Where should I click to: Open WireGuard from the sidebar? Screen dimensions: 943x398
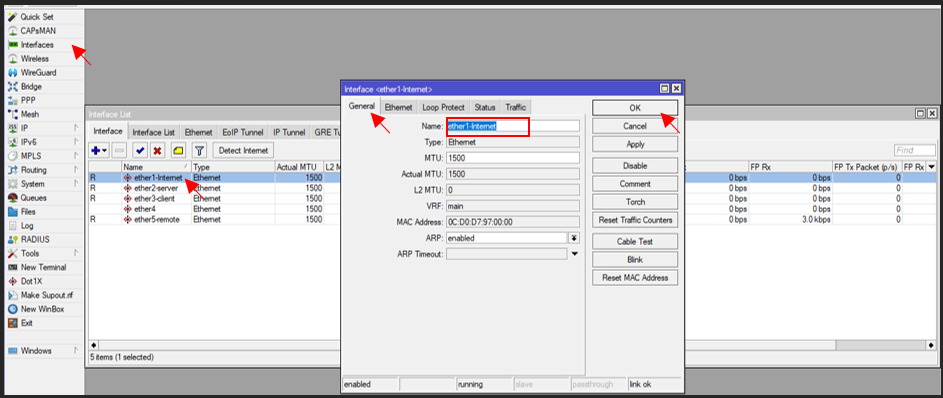38,72
